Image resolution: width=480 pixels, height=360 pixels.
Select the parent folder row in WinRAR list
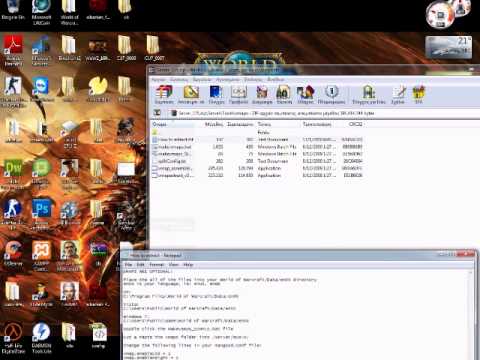257,132
